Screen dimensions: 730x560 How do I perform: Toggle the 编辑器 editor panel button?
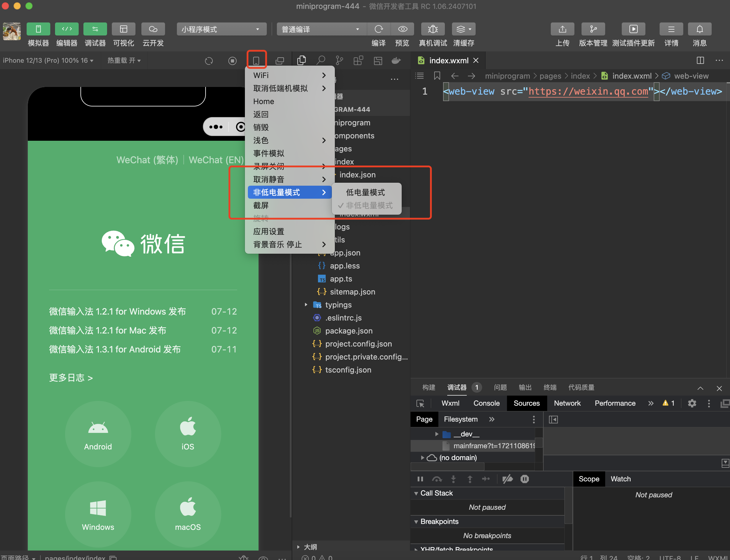[x=67, y=29]
